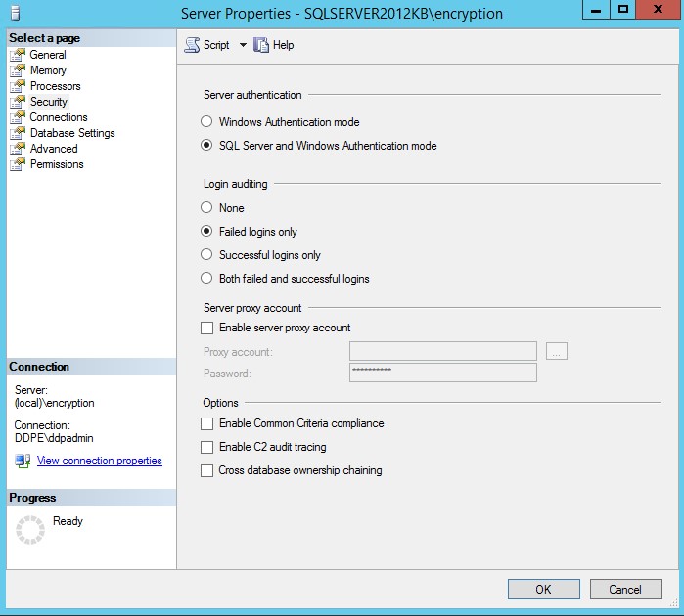This screenshot has width=684, height=616.
Task: Select Windows Authentication mode
Action: [206, 121]
